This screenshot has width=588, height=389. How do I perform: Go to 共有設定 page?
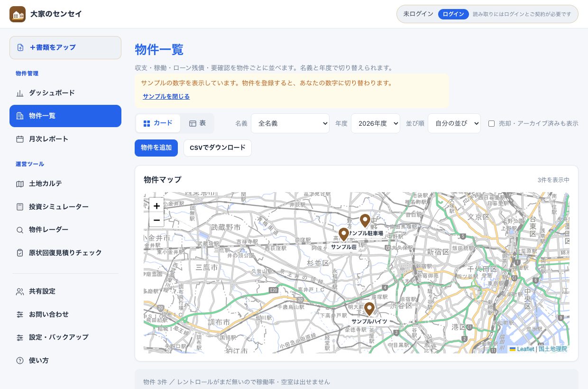tap(65, 291)
